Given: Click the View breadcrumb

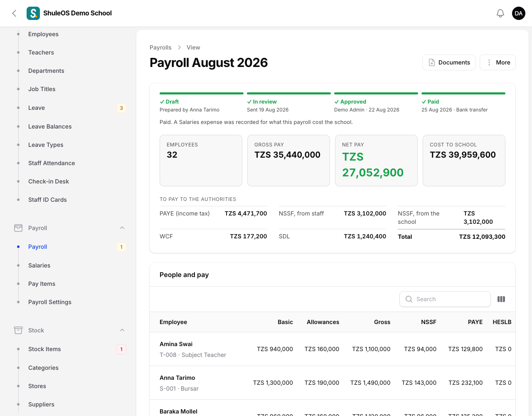Looking at the screenshot, I should [x=193, y=47].
